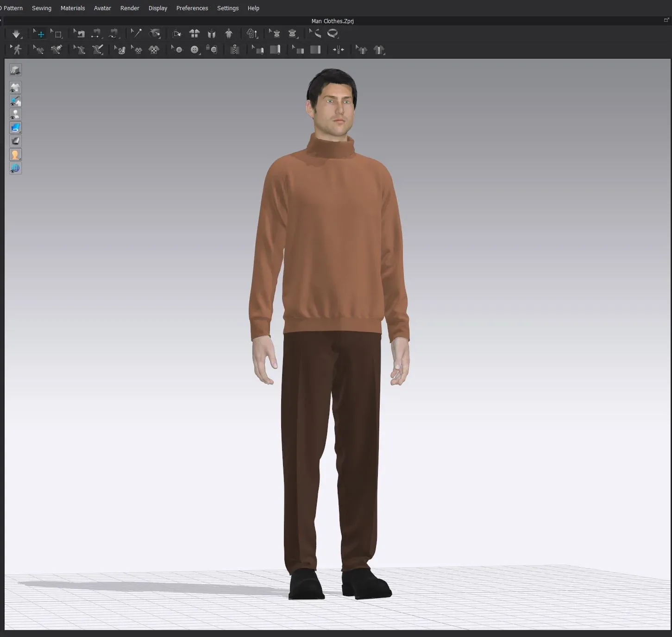The image size is (672, 637).
Task: Select the Edit 3D Pen dress-form tool
Action: [80, 50]
